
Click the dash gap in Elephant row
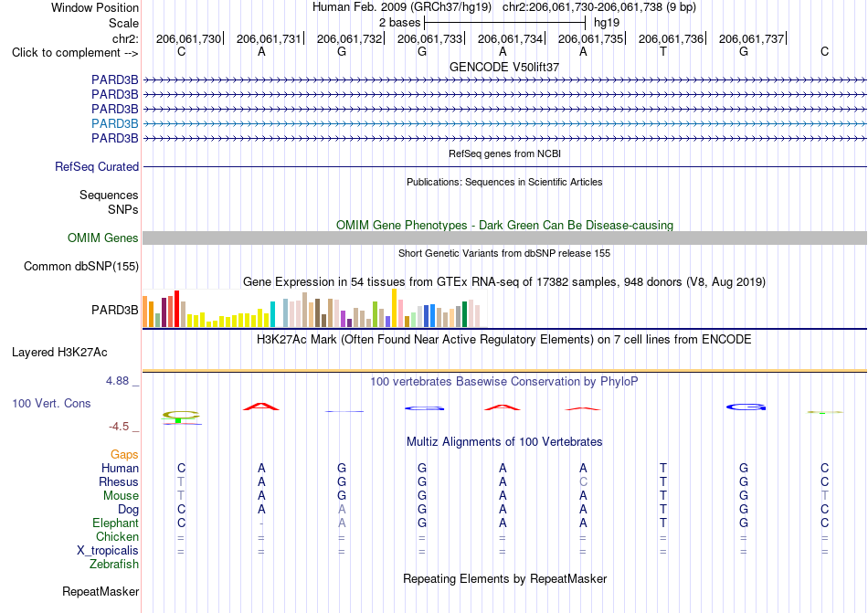[x=261, y=523]
